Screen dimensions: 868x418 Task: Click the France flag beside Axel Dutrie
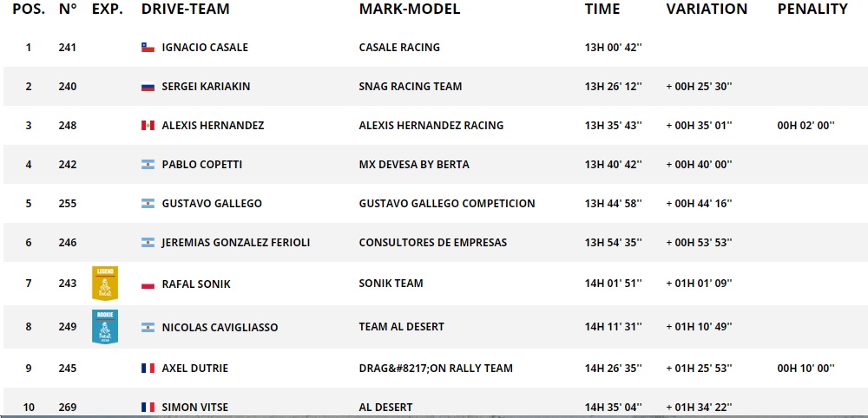point(148,369)
